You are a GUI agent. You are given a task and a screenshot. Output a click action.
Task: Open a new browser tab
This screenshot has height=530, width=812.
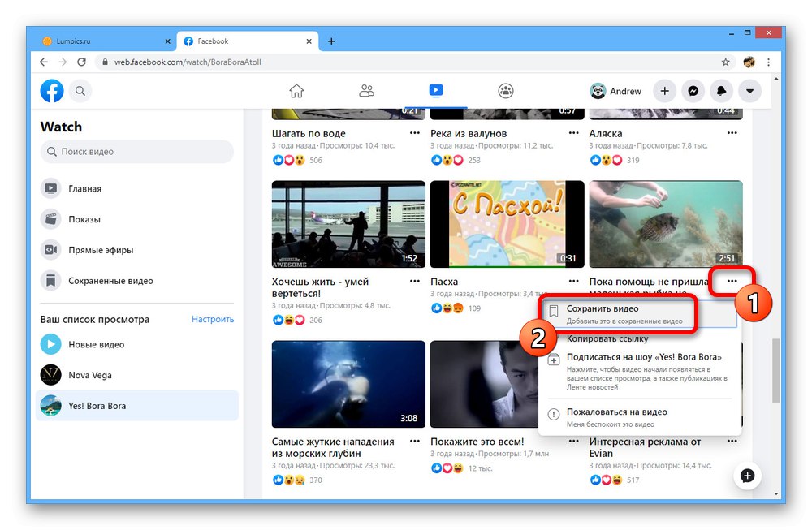tap(331, 41)
